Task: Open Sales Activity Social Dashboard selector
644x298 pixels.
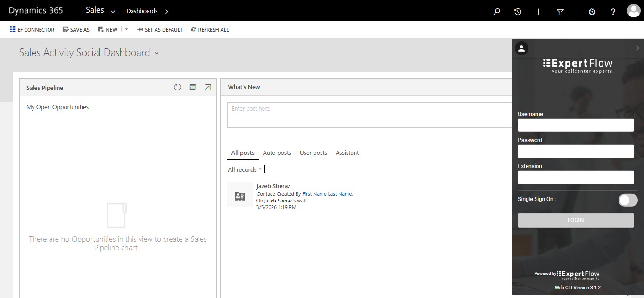Action: [157, 53]
